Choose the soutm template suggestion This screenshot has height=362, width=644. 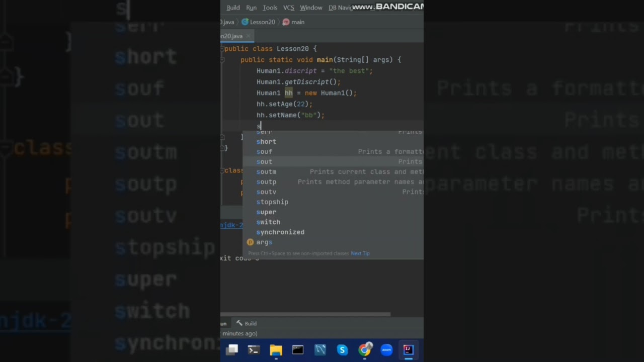333,171
